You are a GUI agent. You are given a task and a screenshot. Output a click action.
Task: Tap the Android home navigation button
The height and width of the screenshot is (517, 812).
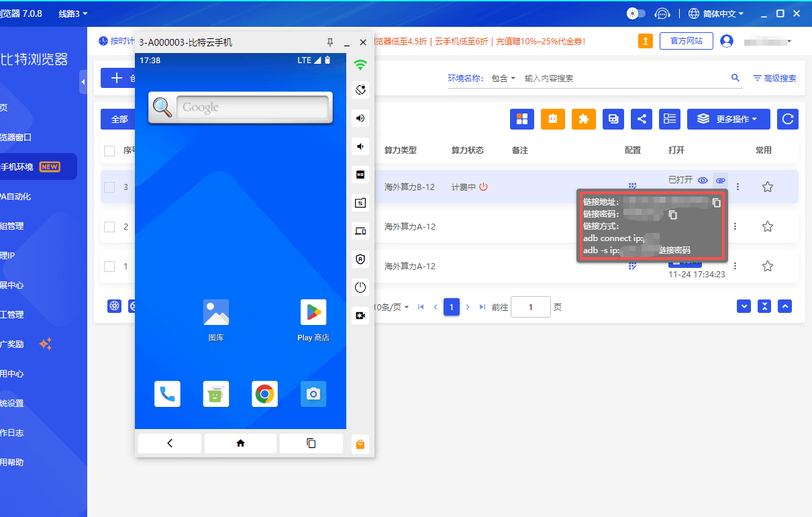[240, 443]
